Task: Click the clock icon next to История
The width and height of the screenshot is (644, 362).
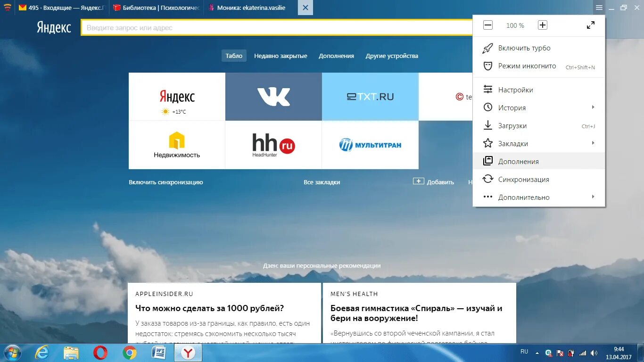Action: point(488,107)
